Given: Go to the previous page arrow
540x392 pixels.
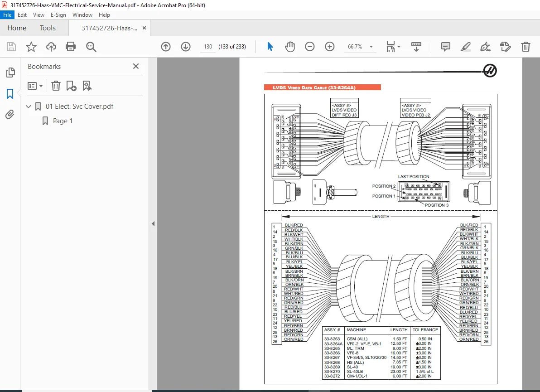Looking at the screenshot, I should [166, 47].
